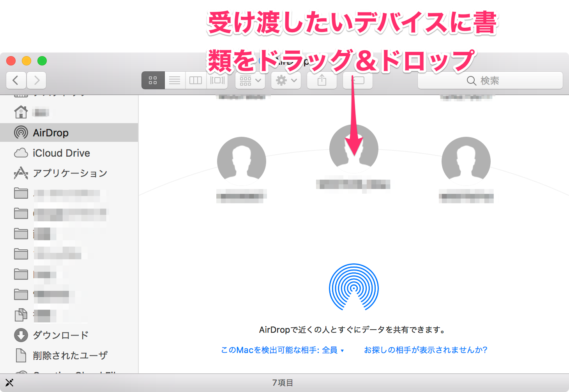Close the Finder window with the red button

[11, 61]
